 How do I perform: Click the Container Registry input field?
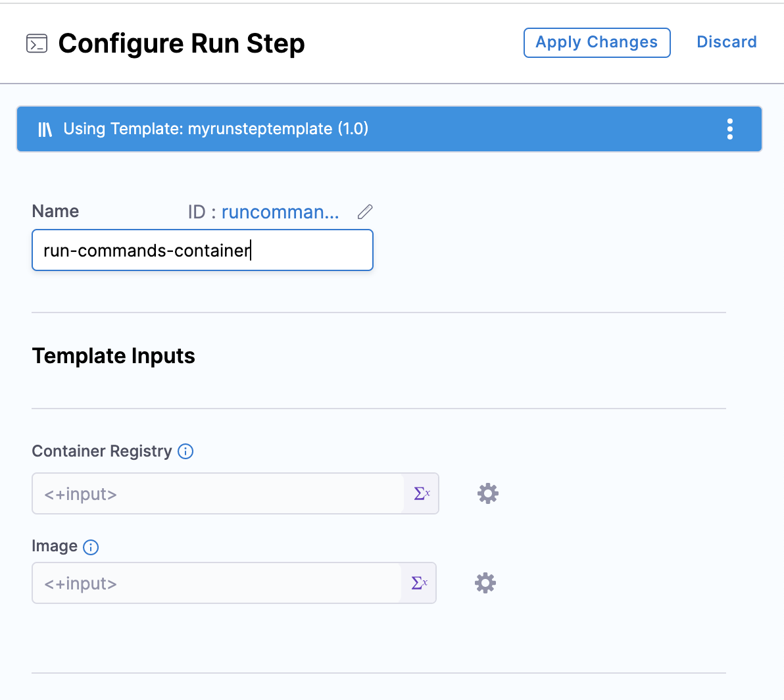(x=217, y=494)
